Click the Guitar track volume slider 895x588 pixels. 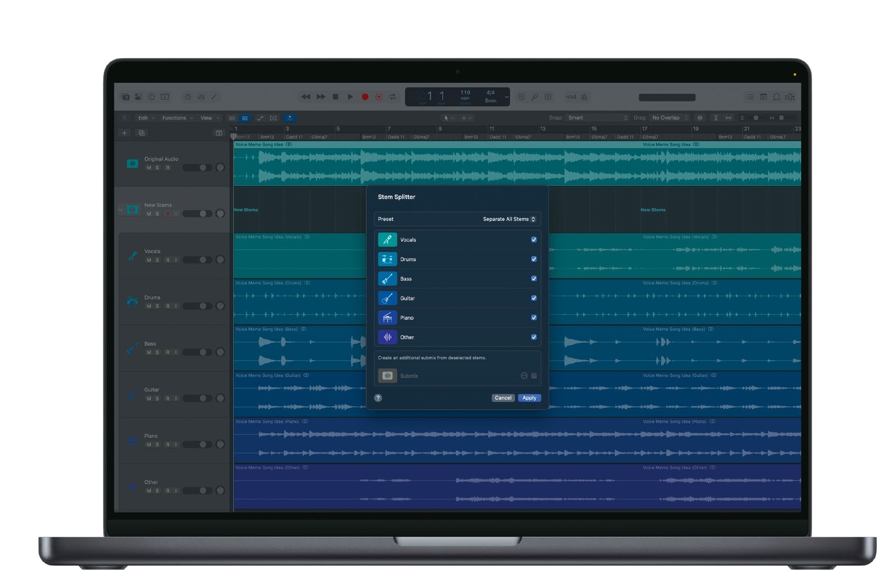pyautogui.click(x=198, y=398)
